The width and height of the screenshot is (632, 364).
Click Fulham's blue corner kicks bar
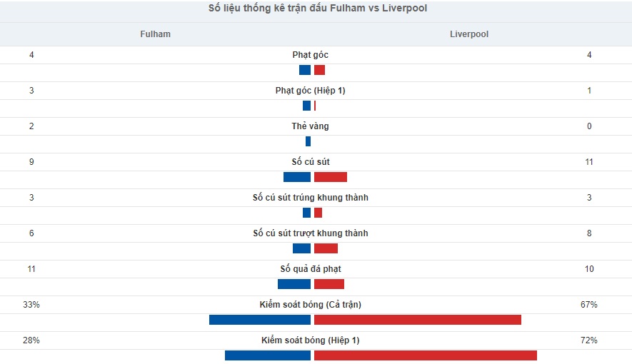pos(305,70)
